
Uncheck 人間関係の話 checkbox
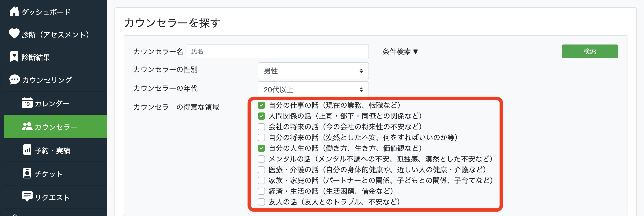261,116
